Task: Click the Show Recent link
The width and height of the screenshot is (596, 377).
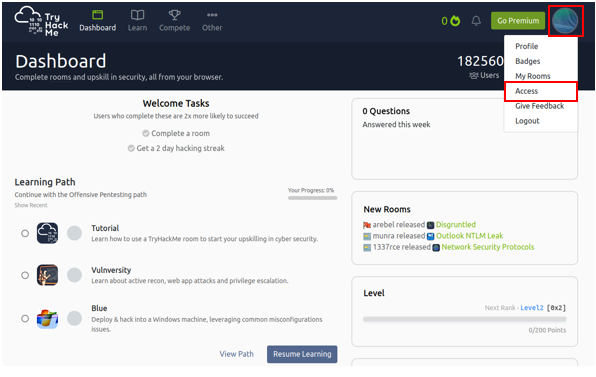Action: [x=31, y=205]
